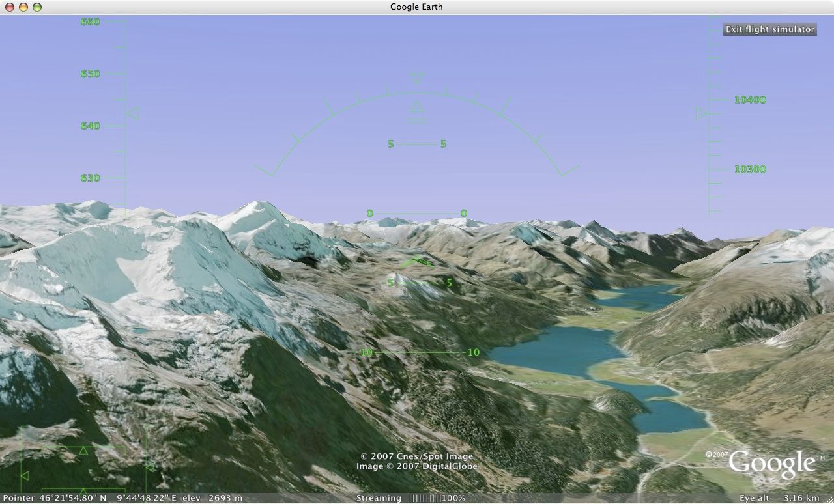This screenshot has height=504, width=834.
Task: Click the Google Earth window title
Action: point(416,7)
